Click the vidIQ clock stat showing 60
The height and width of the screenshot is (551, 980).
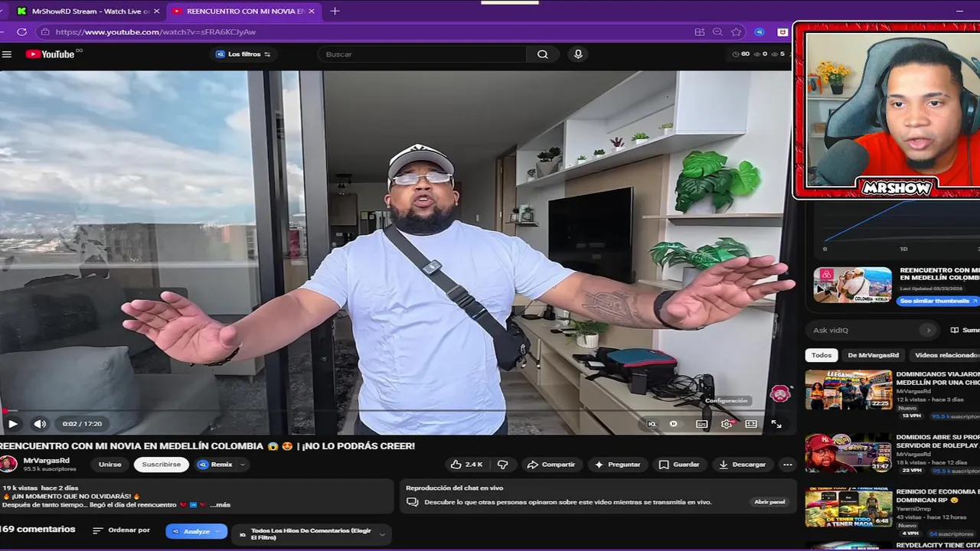click(741, 54)
